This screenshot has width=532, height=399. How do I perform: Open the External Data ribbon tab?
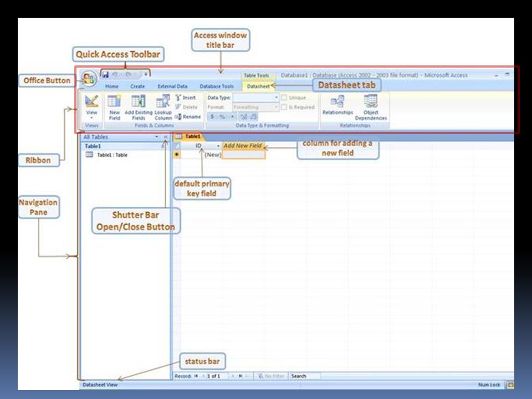172,86
